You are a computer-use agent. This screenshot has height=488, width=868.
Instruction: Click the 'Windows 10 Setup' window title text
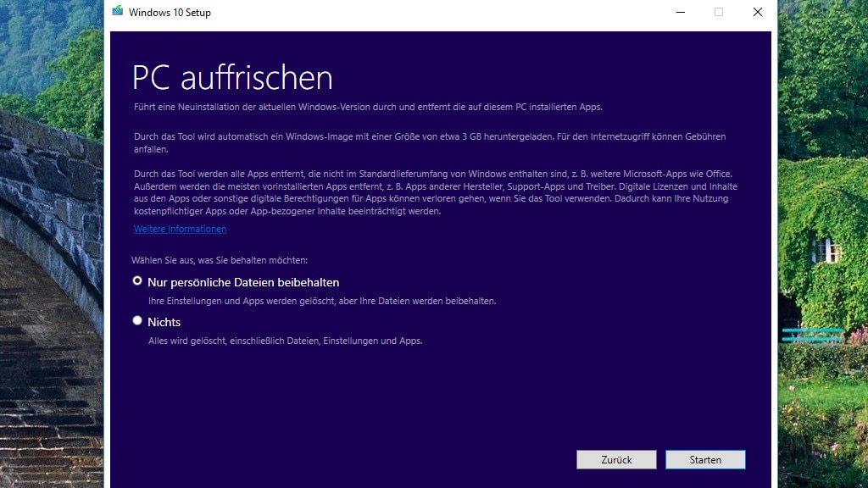pyautogui.click(x=170, y=12)
